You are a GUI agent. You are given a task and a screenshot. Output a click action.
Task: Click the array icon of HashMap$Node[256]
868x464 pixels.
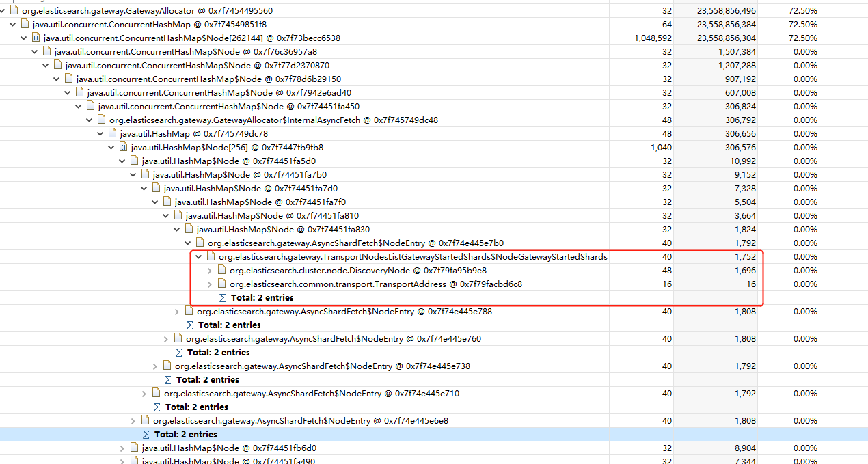point(124,148)
